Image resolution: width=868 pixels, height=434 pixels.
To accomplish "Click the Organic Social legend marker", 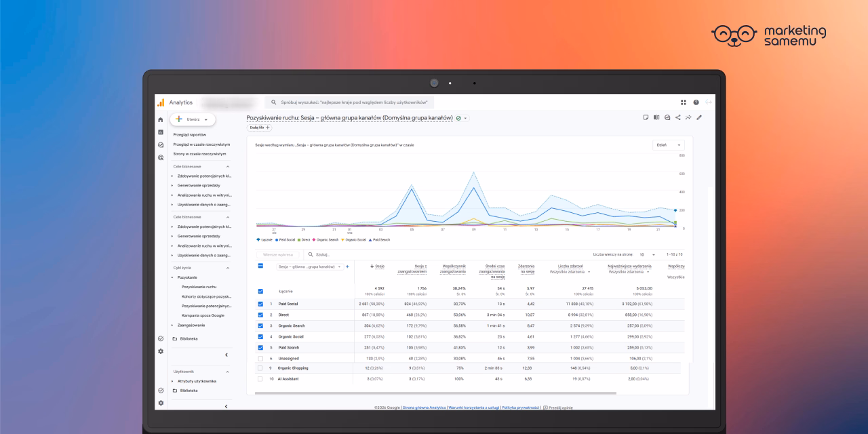I will click(342, 239).
